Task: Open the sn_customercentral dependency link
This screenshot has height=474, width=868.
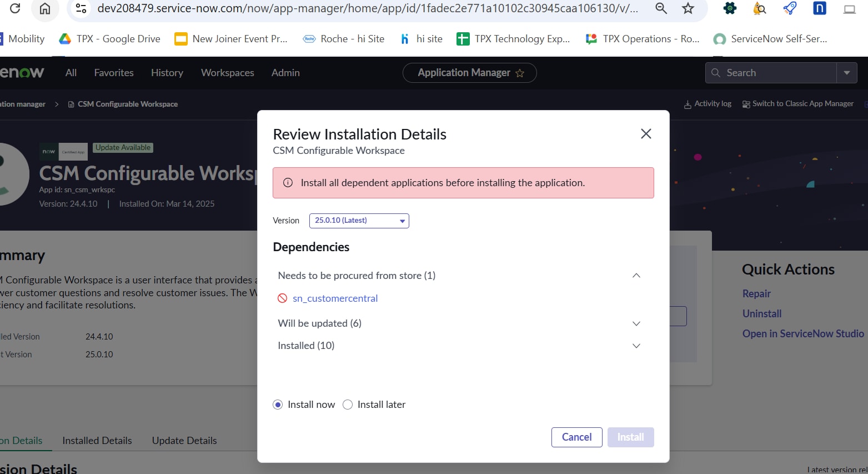Action: tap(335, 298)
